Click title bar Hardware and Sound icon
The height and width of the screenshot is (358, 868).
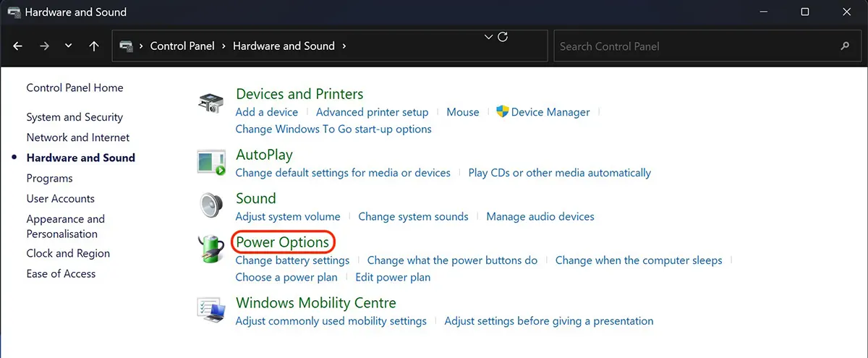pos(13,12)
